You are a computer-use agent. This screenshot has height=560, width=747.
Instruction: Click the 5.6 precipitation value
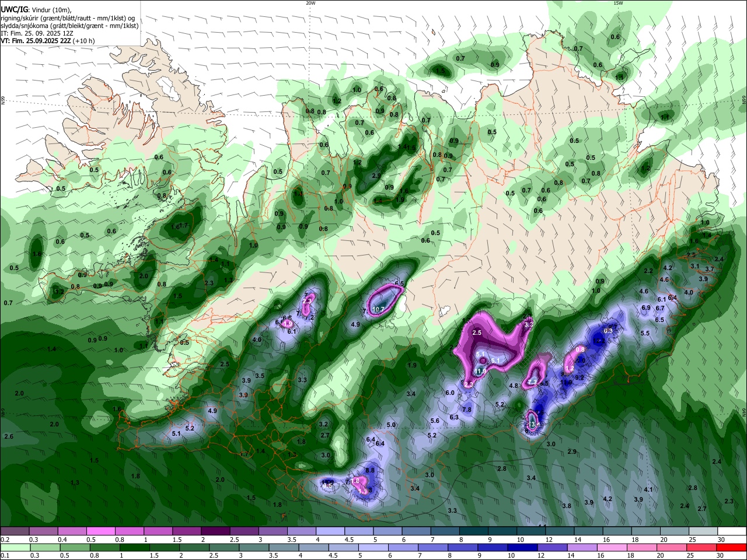[x=435, y=421]
